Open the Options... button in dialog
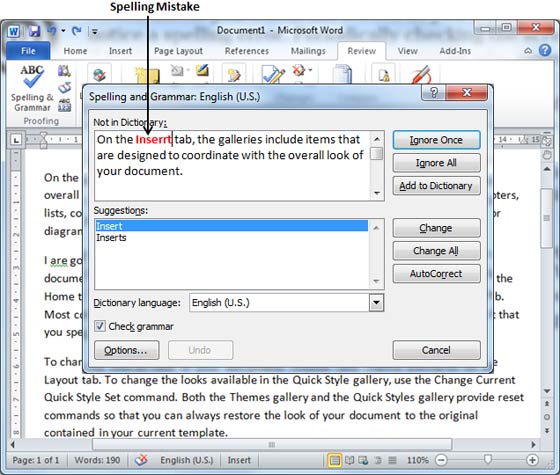Image resolution: width=560 pixels, height=475 pixels. point(126,350)
